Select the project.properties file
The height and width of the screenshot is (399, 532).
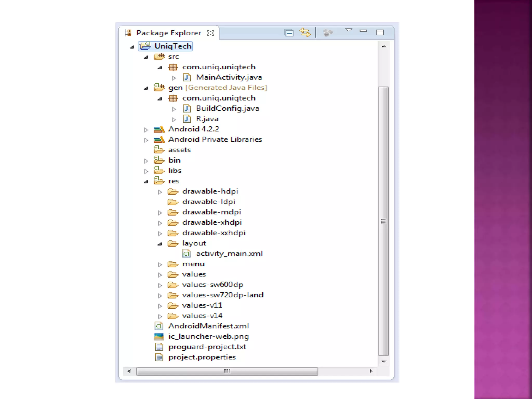pyautogui.click(x=202, y=357)
